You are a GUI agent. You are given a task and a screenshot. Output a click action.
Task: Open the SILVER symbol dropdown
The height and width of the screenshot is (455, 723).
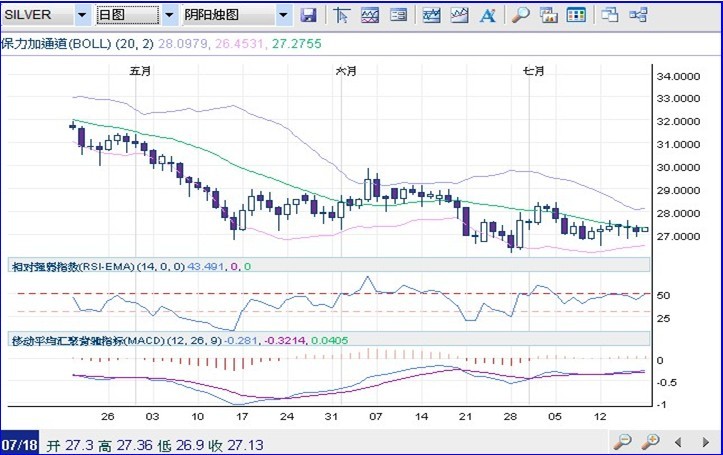pyautogui.click(x=81, y=15)
